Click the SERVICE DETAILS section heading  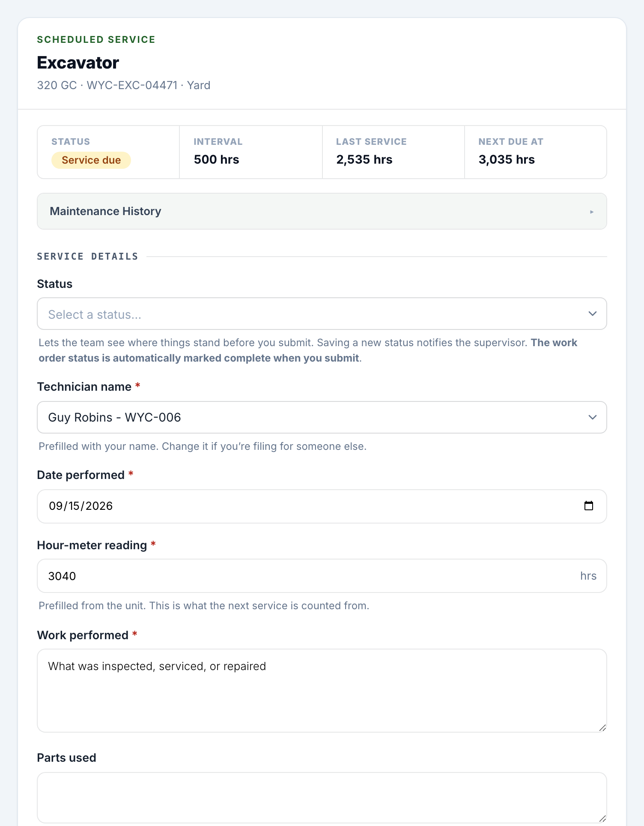[x=88, y=257]
